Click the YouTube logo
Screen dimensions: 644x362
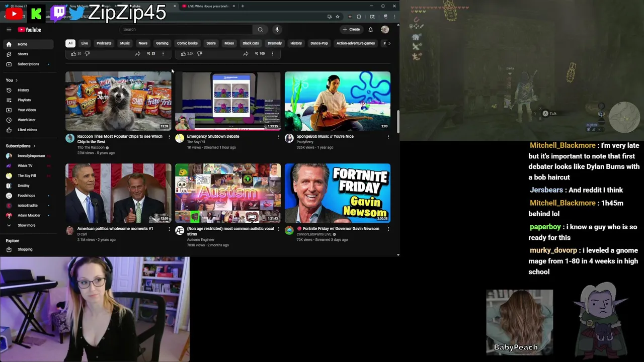pyautogui.click(x=30, y=30)
